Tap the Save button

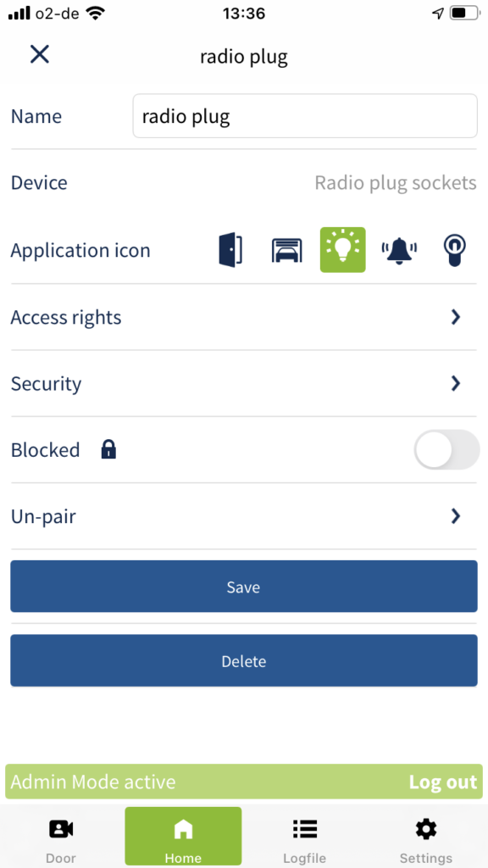(244, 587)
